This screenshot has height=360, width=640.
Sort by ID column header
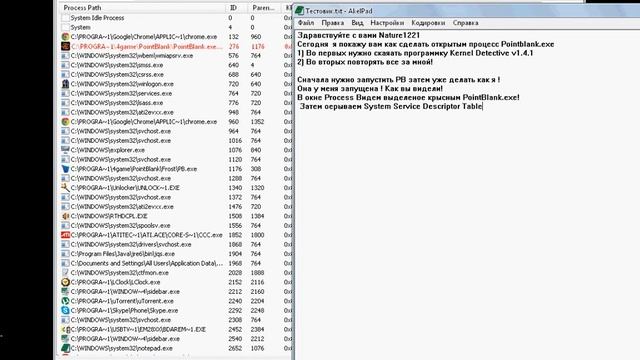[233, 8]
